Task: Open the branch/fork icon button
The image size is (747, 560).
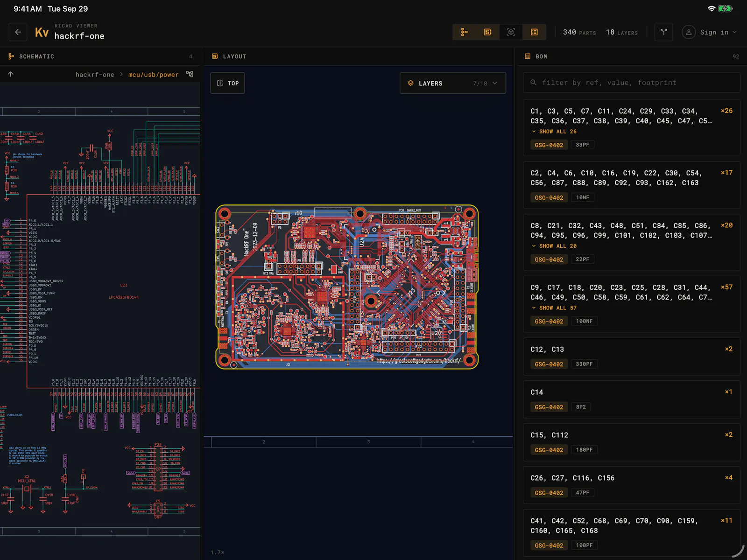Action: coord(663,32)
